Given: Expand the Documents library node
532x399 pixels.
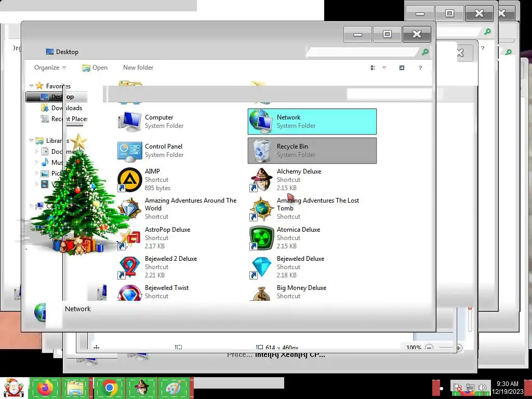Looking at the screenshot, I should 37,152.
